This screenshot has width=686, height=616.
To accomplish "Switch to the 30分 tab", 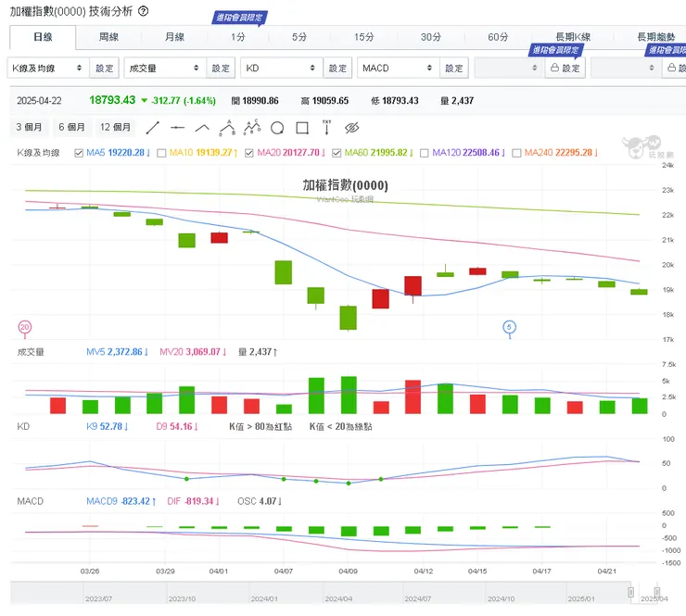I will (431, 37).
